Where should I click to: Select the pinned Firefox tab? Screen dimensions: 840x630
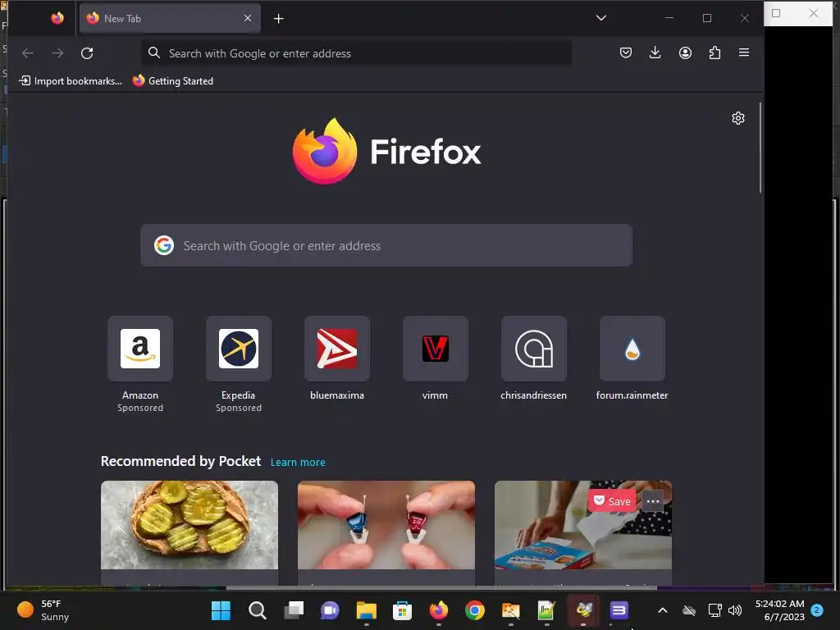tap(57, 18)
